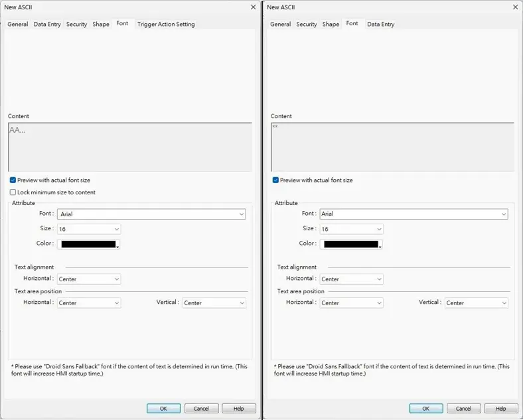Select Font tab in right dialog
Image resolution: width=523 pixels, height=420 pixels.
pyautogui.click(x=352, y=24)
